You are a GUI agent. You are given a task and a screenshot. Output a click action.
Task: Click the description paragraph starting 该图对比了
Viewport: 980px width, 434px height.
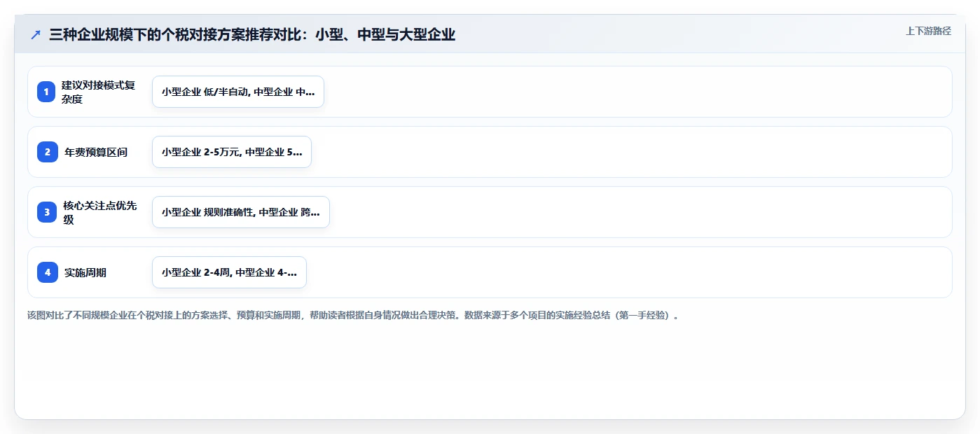coord(353,316)
